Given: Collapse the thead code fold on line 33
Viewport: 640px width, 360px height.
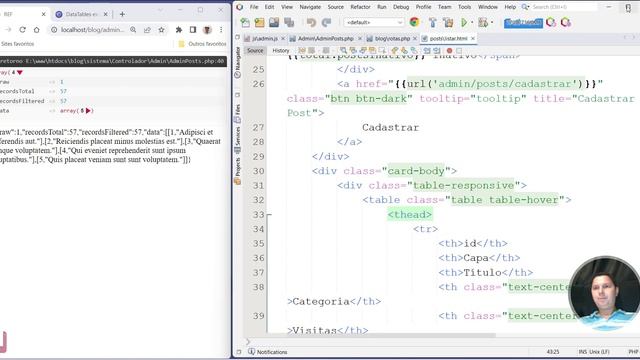Looking at the screenshot, I should tap(269, 214).
